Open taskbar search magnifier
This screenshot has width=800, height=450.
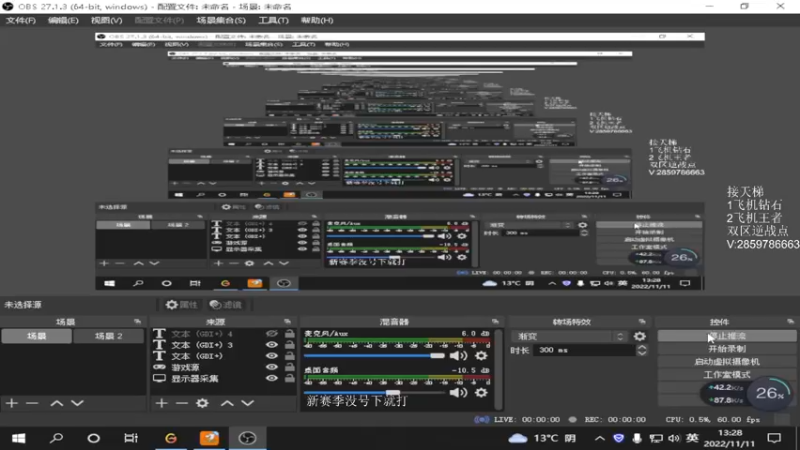pos(56,438)
